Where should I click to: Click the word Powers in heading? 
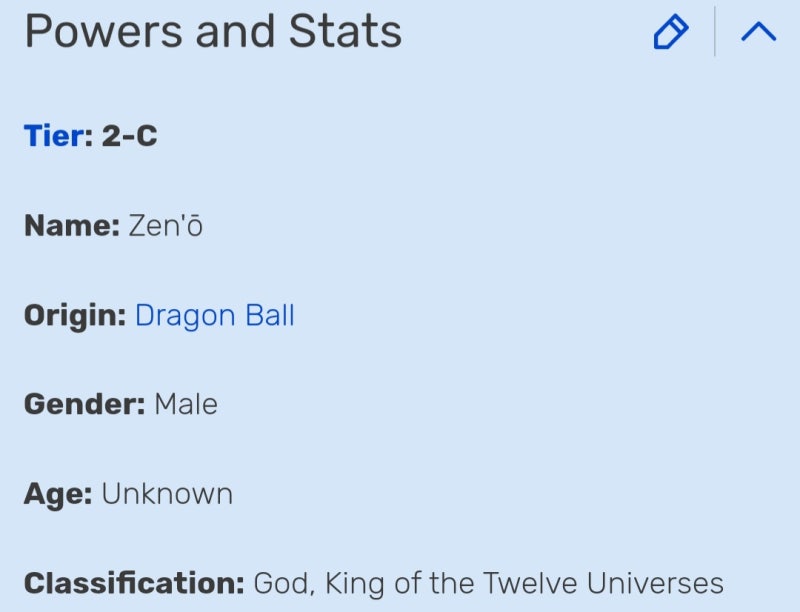coord(105,32)
